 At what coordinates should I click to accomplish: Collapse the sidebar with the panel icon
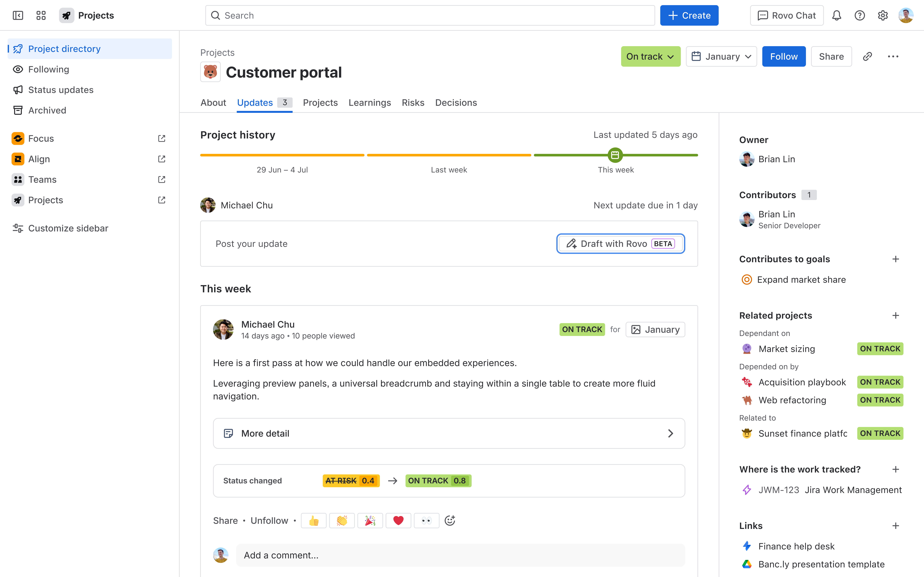(x=18, y=15)
